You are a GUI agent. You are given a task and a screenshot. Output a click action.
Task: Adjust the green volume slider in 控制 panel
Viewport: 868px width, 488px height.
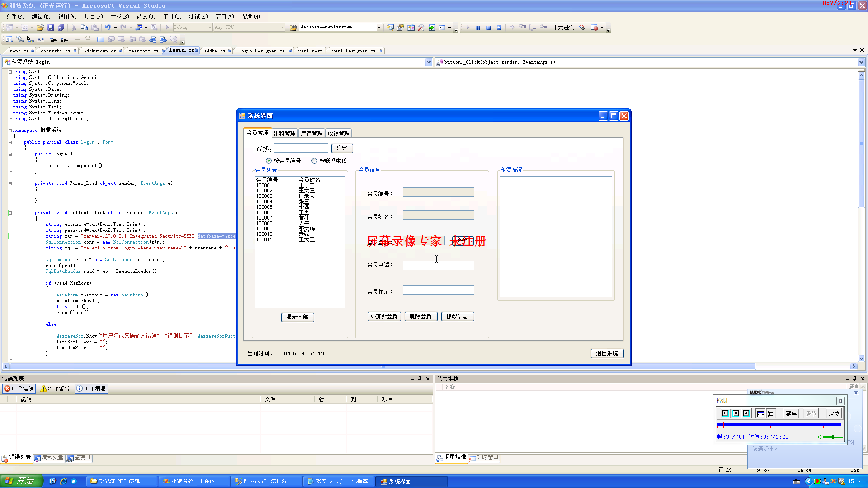[832, 437]
